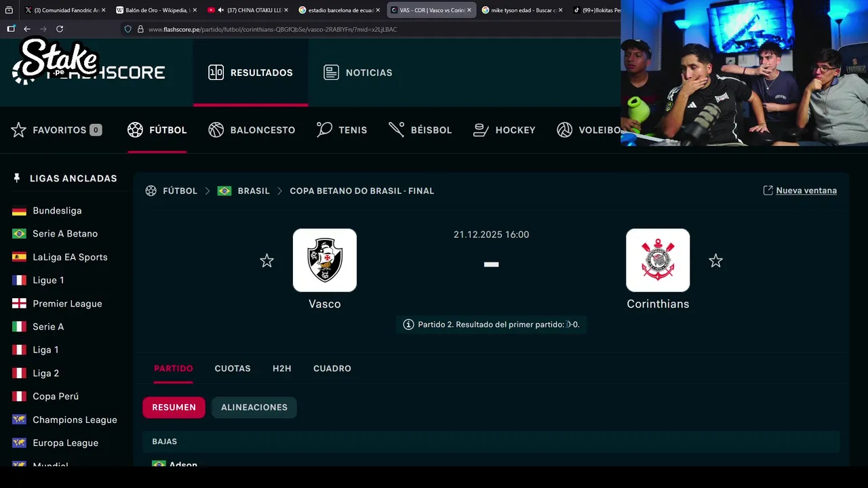Viewport: 868px width, 488px height.
Task: Click the pin icon next to Ligas Ancladas
Action: 17,178
